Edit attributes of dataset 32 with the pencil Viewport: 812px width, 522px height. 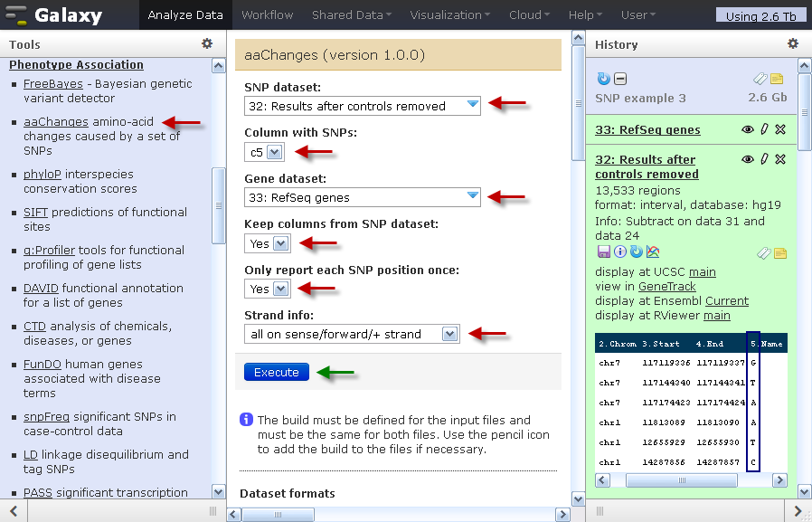point(764,159)
